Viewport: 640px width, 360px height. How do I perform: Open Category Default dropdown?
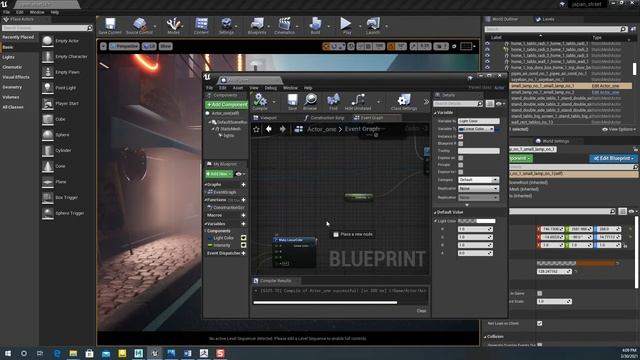pyautogui.click(x=478, y=180)
